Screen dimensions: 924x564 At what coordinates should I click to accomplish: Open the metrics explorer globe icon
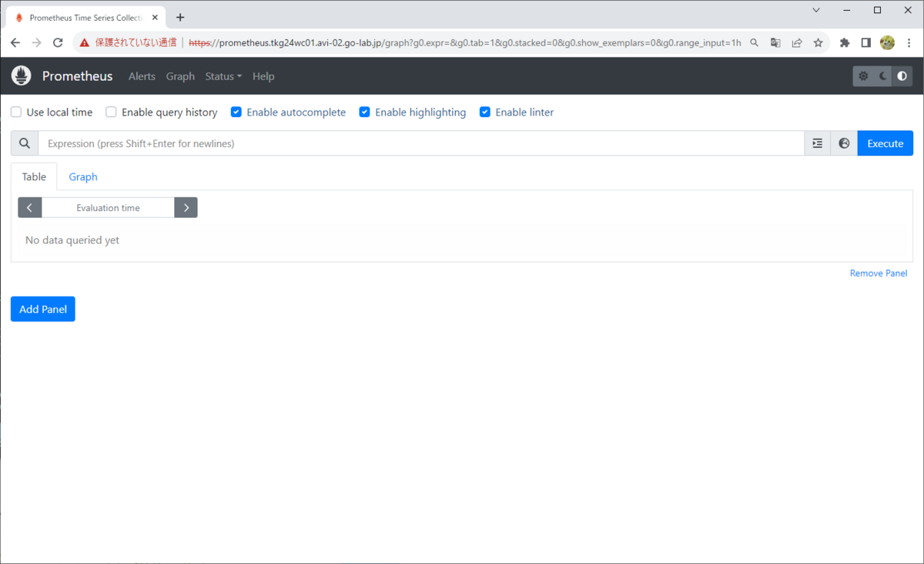pos(844,143)
